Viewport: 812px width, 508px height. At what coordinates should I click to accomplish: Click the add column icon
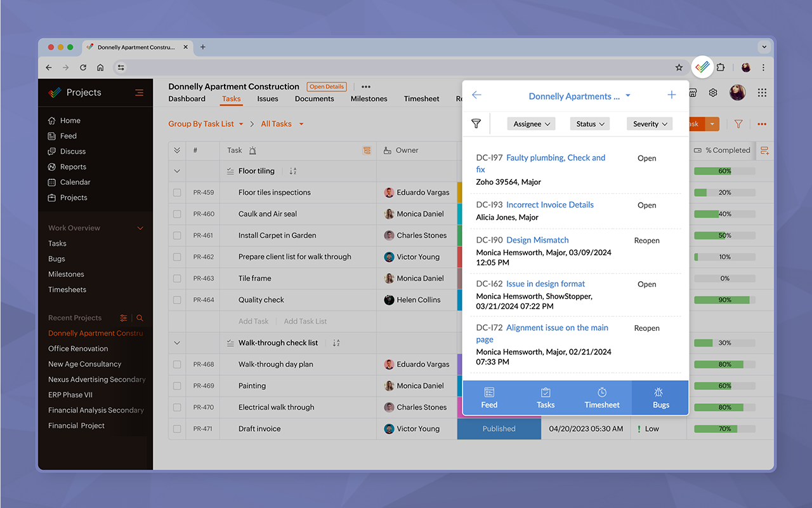764,150
